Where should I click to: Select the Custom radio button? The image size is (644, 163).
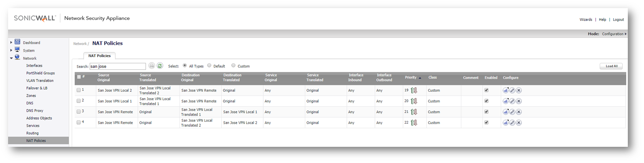pyautogui.click(x=234, y=66)
